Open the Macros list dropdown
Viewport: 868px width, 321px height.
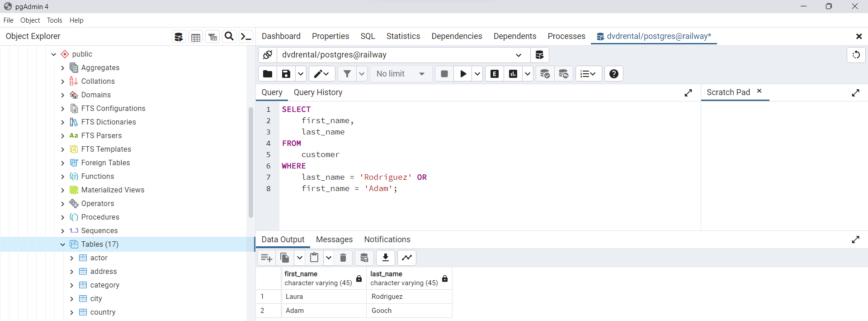[x=588, y=74]
